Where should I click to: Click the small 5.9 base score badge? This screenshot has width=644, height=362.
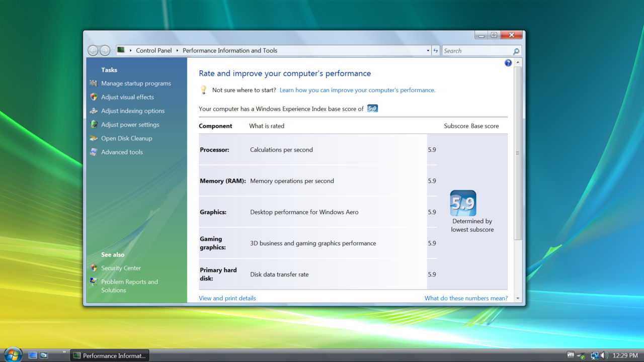(x=372, y=109)
